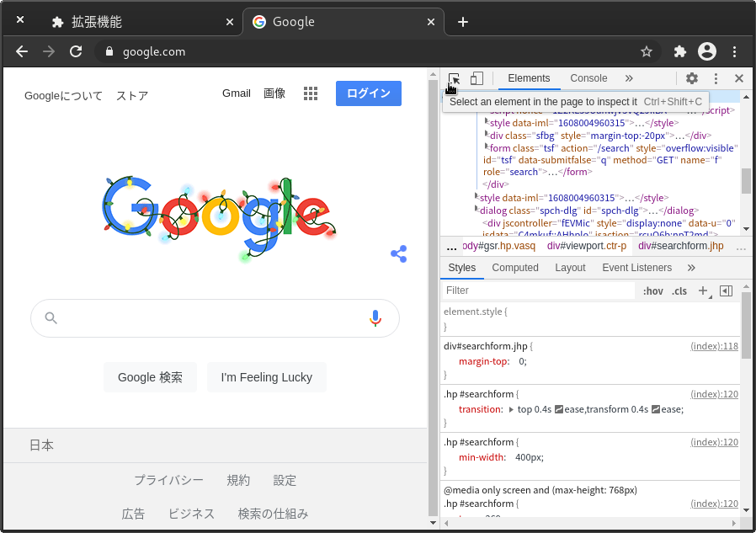Open the Console panel

click(588, 77)
